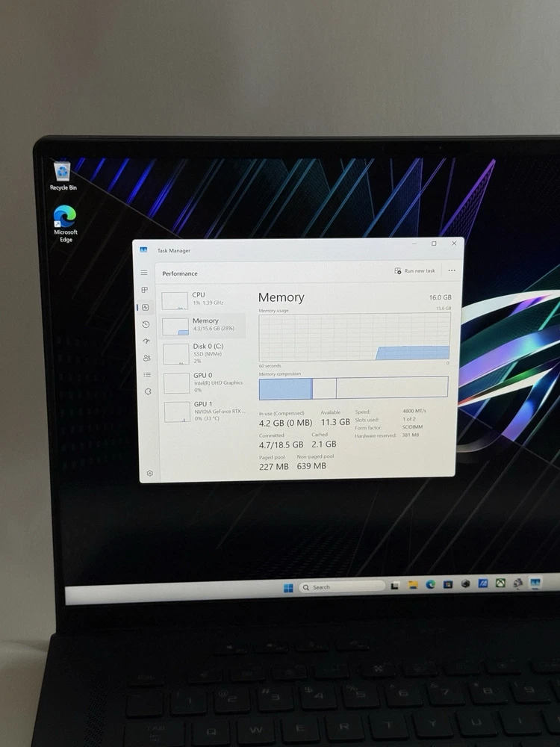Select GPU 1 NVIDIA GeForce item
The image size is (560, 747).
(206, 411)
